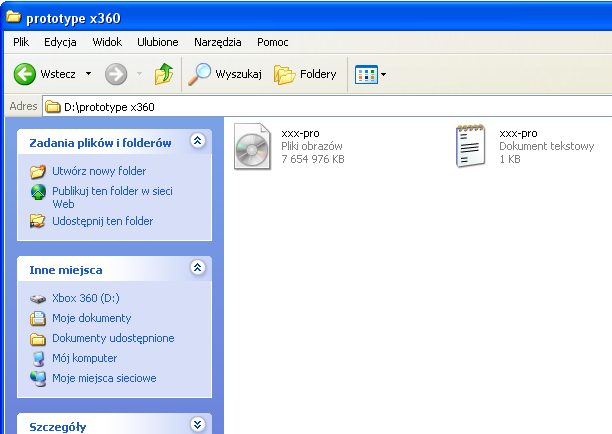
Task: Open the Plik menu
Action: coord(22,42)
